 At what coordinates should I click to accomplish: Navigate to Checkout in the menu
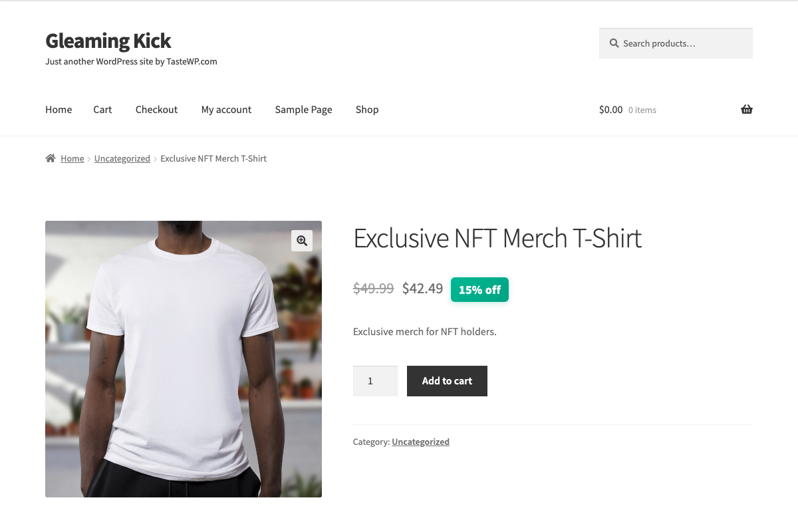coord(156,110)
